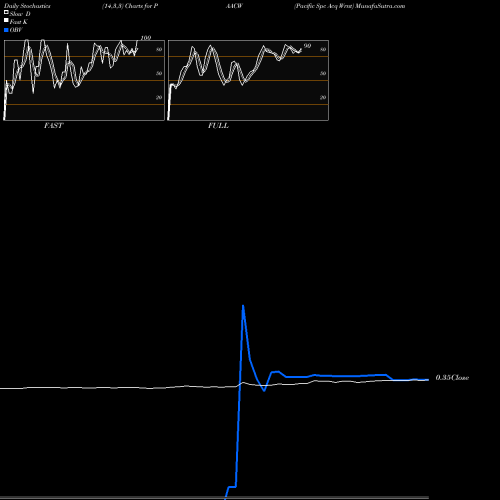Click the 'Fast K' legend label
This screenshot has height=500, width=500.
(19, 22)
